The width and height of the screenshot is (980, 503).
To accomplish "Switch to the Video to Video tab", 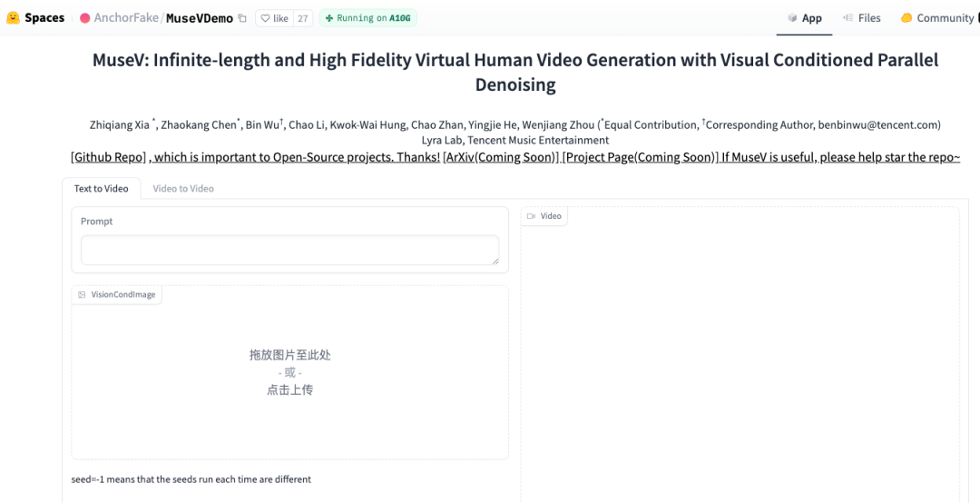I will 183,189.
